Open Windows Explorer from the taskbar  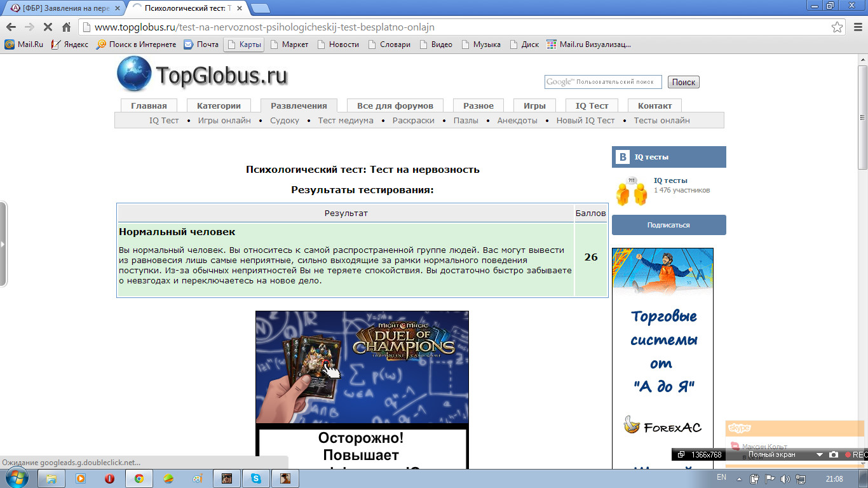pos(51,478)
